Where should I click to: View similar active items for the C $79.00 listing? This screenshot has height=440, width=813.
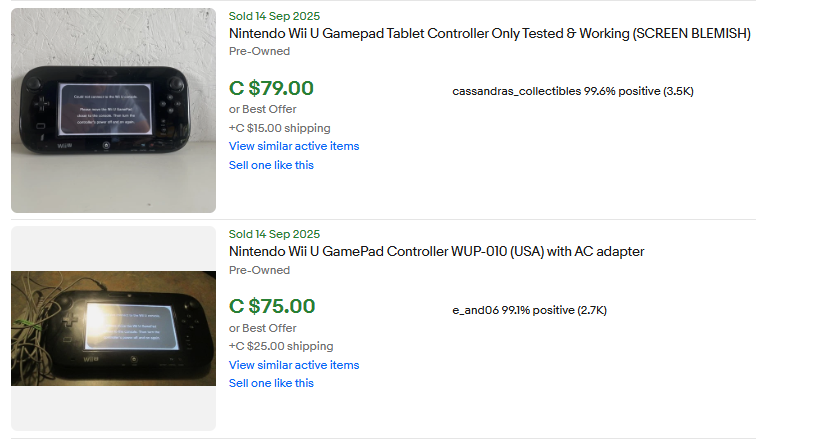294,146
